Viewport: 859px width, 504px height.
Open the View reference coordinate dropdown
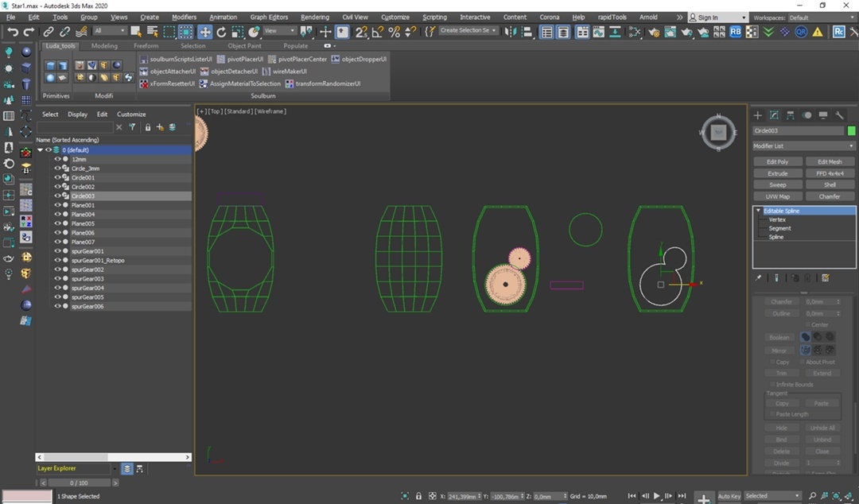coord(280,31)
